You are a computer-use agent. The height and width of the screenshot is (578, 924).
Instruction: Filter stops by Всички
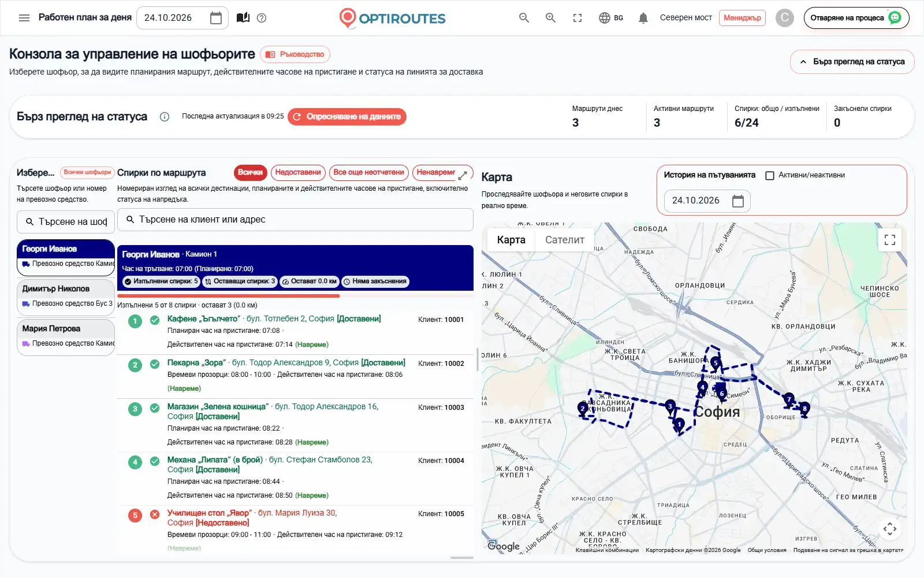click(251, 172)
